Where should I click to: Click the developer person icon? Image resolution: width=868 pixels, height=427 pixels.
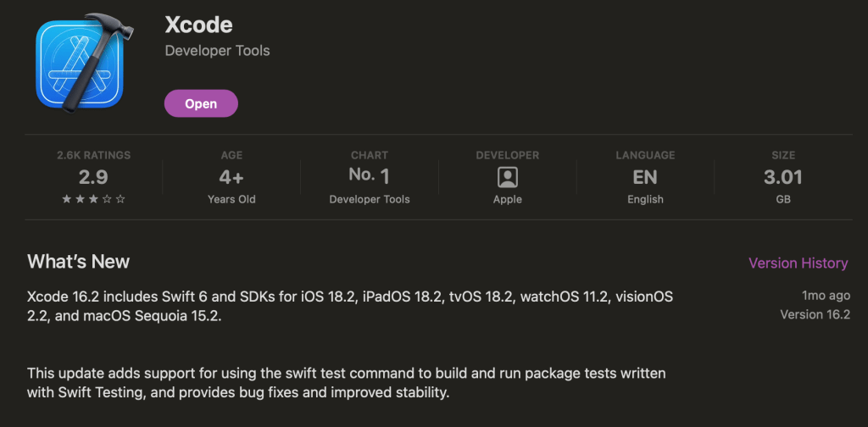[507, 177]
